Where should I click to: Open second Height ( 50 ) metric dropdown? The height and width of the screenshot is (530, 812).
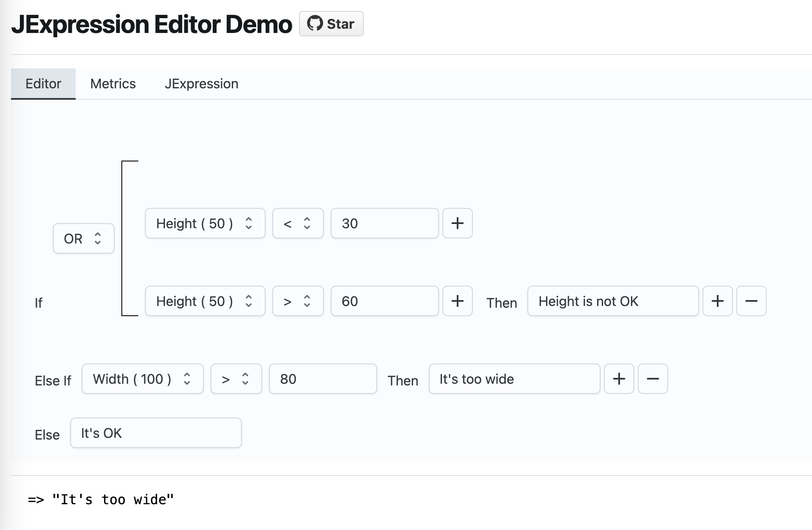pos(205,301)
